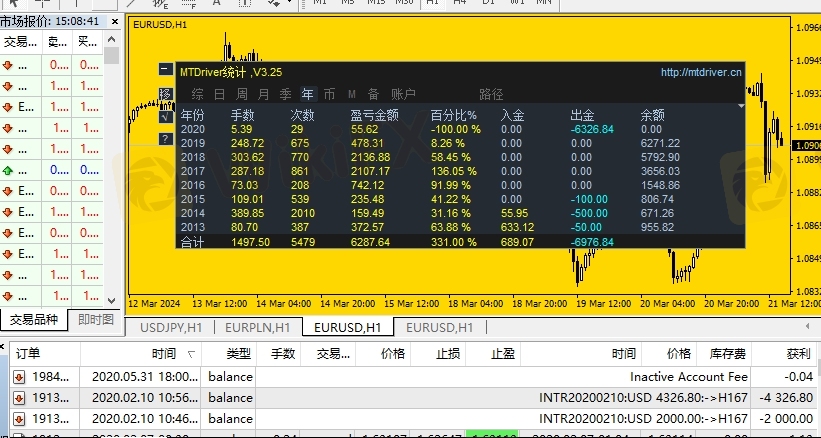Click the chart tabs scroll-left arrow
This screenshot has height=438, width=821.
(x=807, y=326)
